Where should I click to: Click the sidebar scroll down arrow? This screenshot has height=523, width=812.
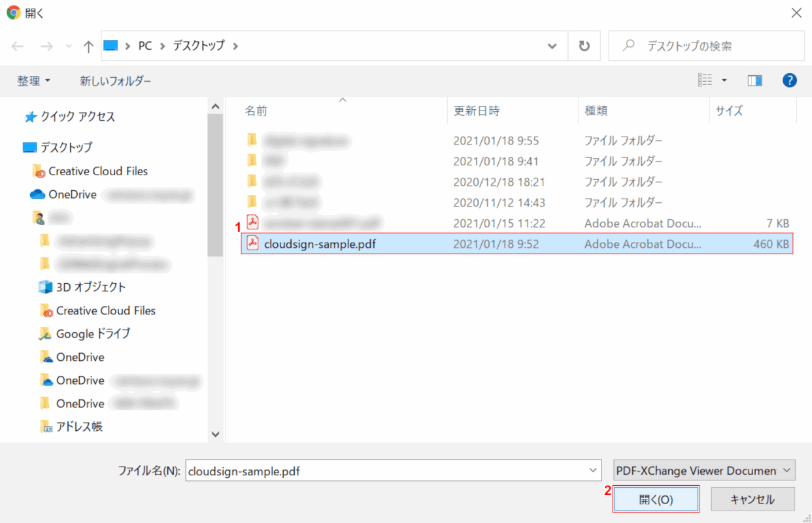pos(215,433)
